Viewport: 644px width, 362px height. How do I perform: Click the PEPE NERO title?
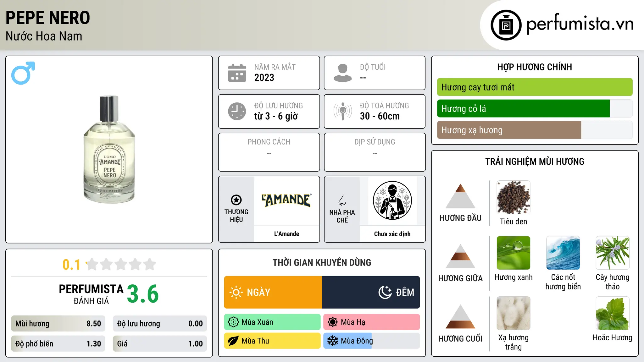(48, 18)
